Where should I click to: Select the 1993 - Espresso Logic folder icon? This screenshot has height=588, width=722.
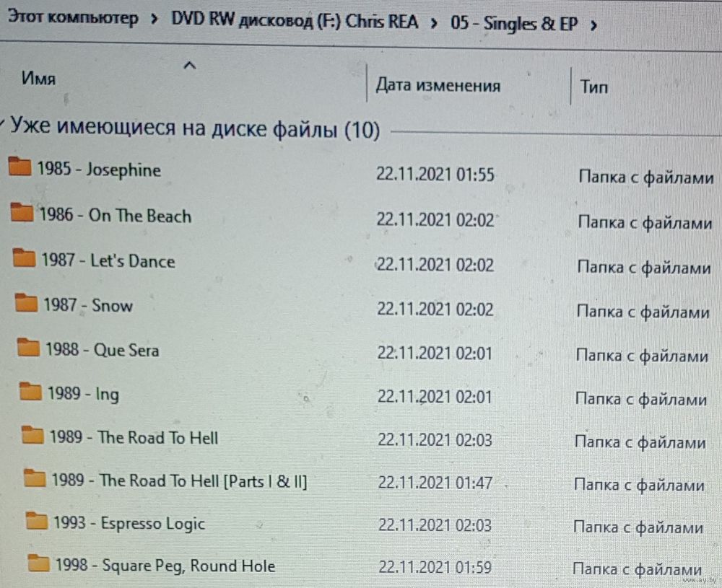(x=36, y=520)
